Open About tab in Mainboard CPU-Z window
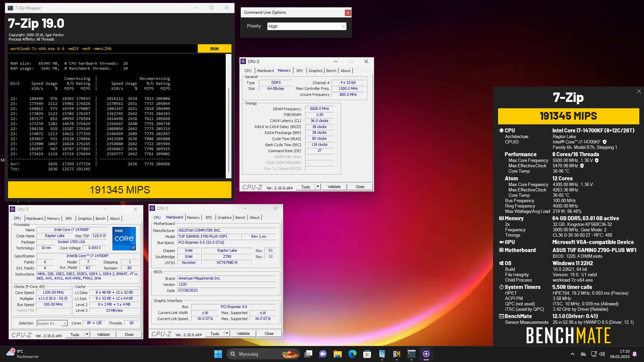Viewport: 644px width, 362px height. [x=255, y=218]
